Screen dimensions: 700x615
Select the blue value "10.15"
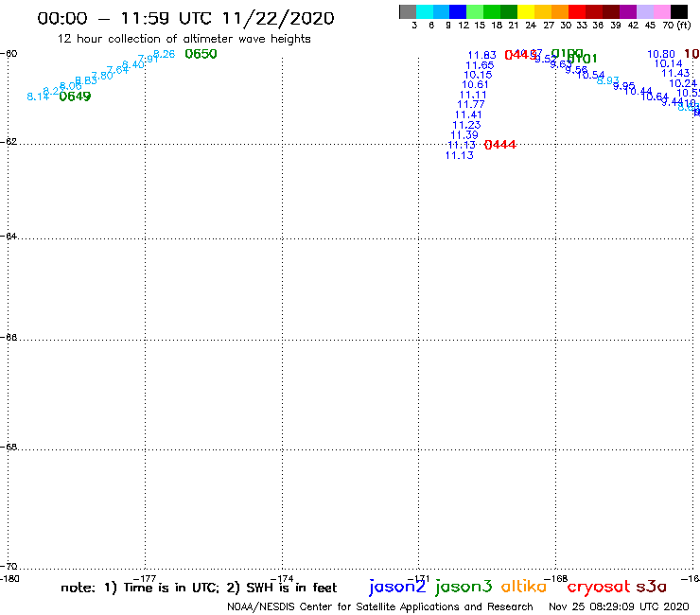[x=478, y=75]
